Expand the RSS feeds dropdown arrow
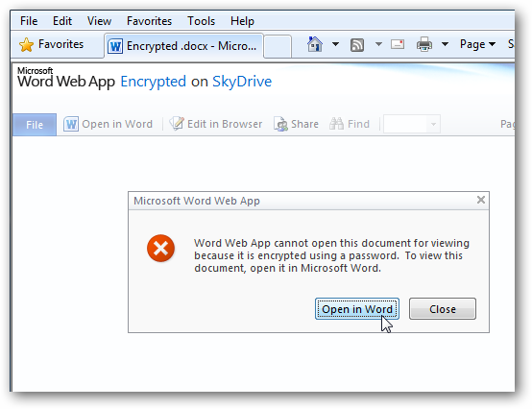 tap(378, 44)
